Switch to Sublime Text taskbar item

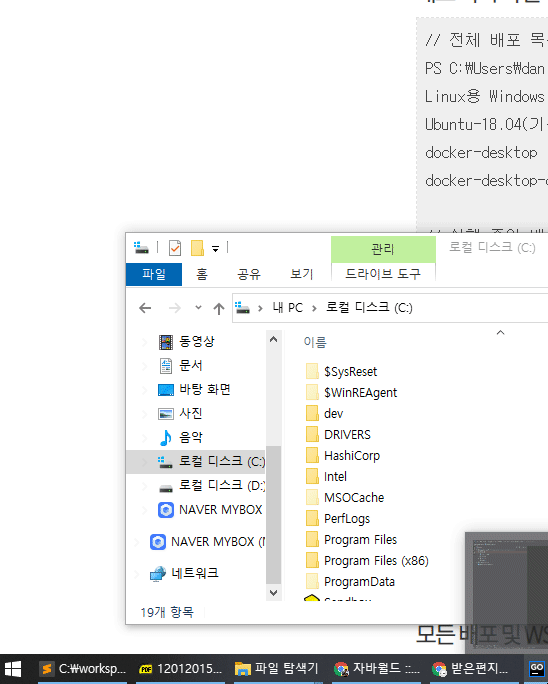point(82,669)
